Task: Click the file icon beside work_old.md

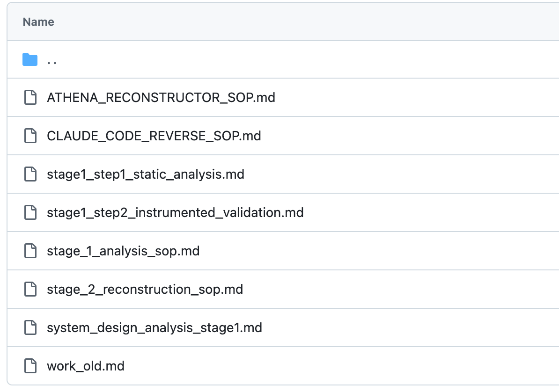Action: click(30, 366)
